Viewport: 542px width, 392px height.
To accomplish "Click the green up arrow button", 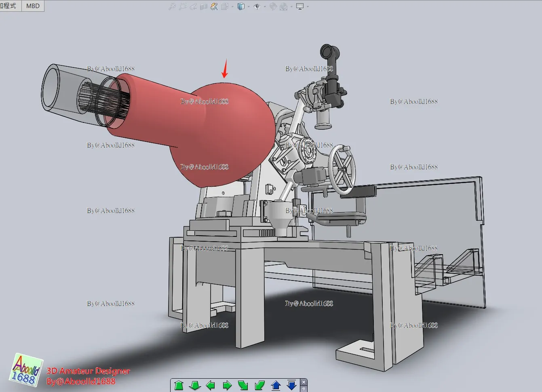I will click(179, 386).
